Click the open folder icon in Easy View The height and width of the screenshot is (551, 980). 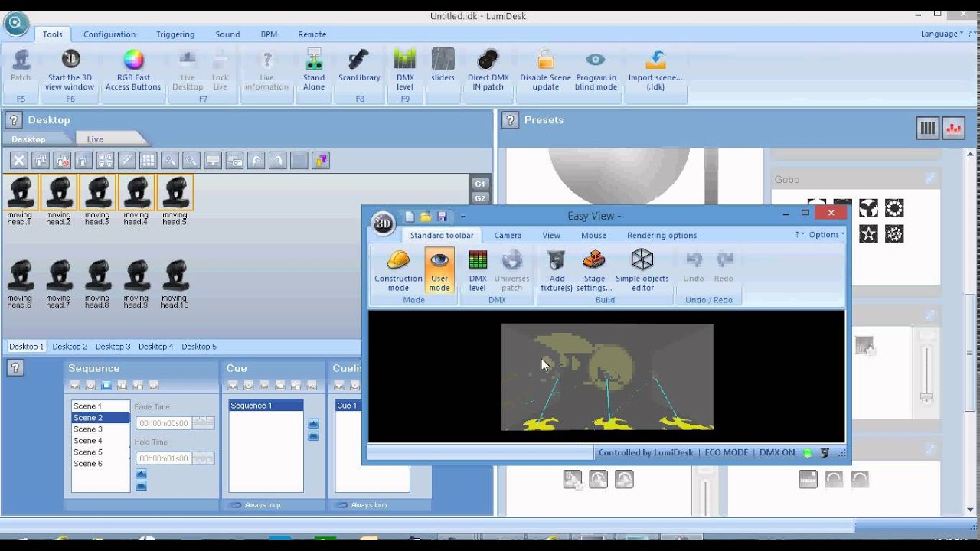pos(426,217)
